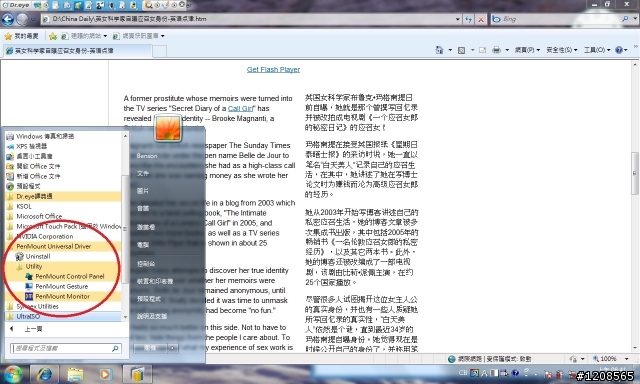The width and height of the screenshot is (640, 384).
Task: Click the Internet Explorer forward button
Action: 22,19
